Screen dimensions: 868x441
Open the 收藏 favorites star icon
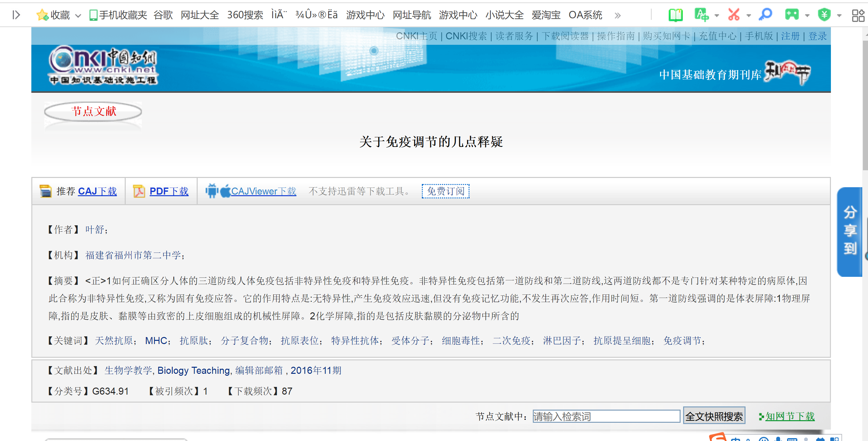[x=43, y=15]
